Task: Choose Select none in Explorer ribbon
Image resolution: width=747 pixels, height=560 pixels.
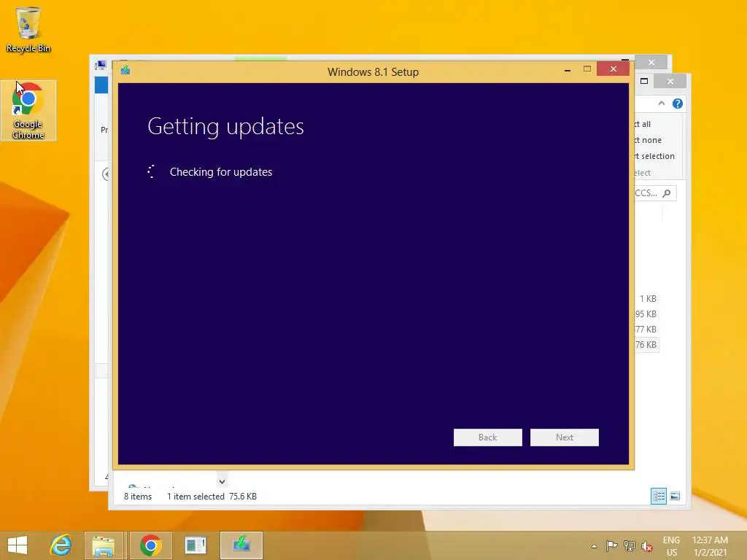Action: click(x=648, y=140)
